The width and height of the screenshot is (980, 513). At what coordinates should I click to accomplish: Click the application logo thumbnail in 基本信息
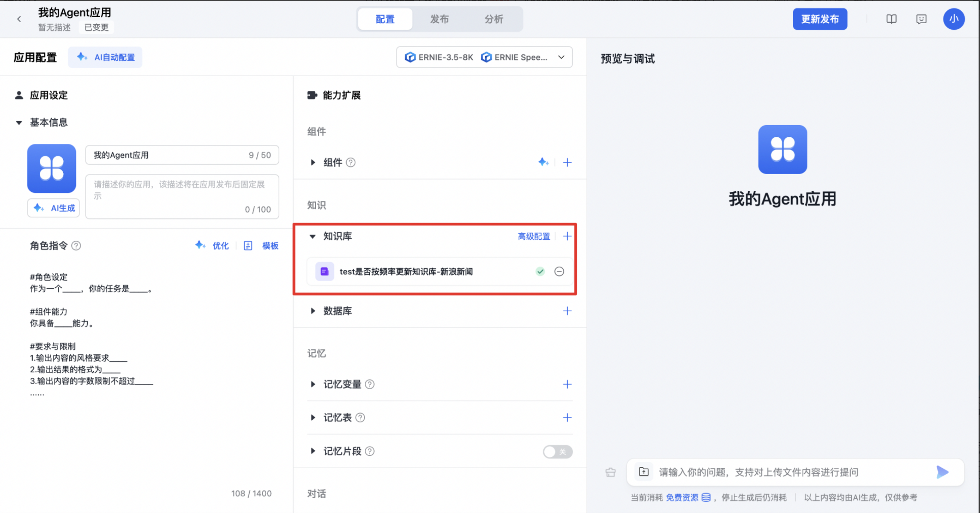pos(52,168)
